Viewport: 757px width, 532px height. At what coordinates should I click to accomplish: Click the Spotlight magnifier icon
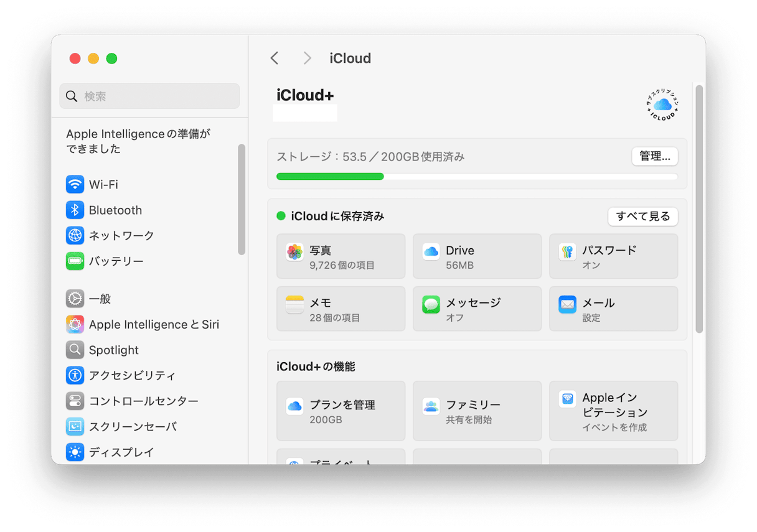tap(75, 350)
